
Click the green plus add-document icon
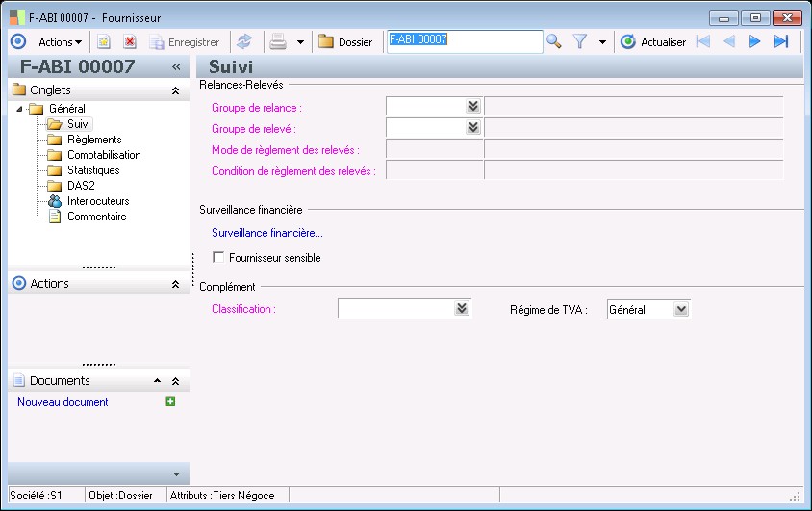tap(170, 401)
